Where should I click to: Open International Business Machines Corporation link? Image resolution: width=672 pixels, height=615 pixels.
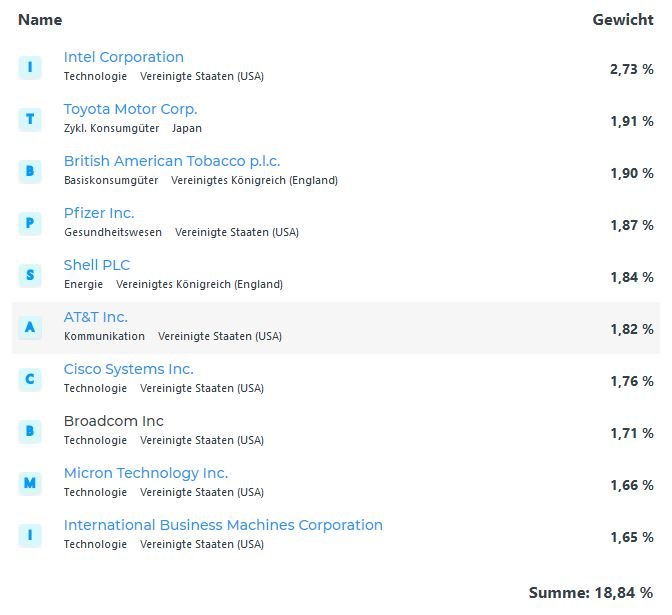click(223, 525)
